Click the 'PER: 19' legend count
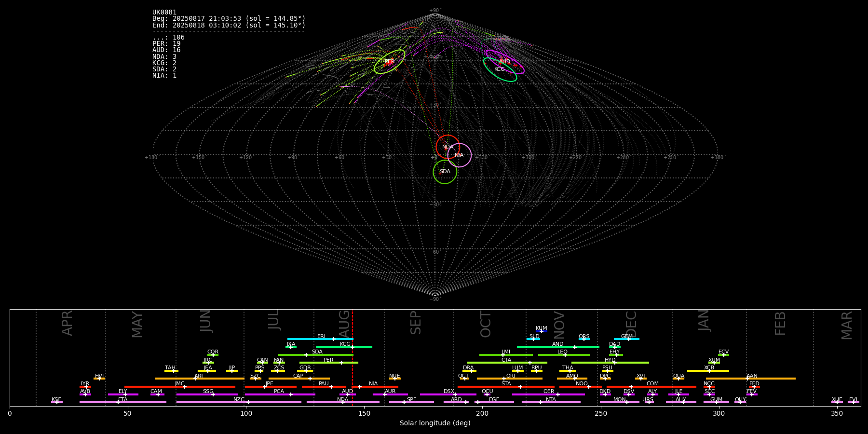Screen dimensions: 868x434 [166, 43]
